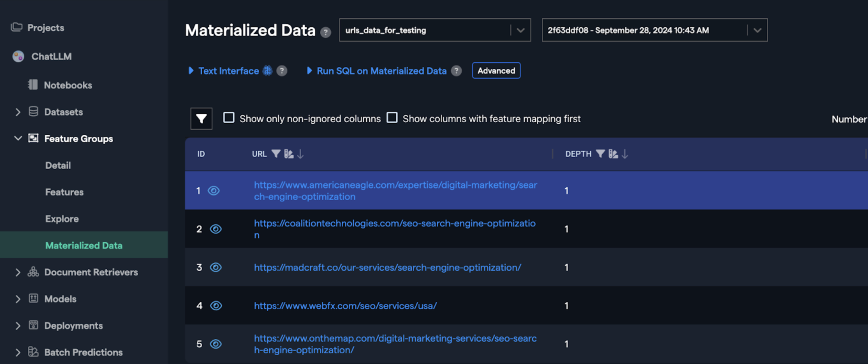Viewport: 868px width, 364px height.
Task: Switch to the Explore section
Action: tap(62, 219)
